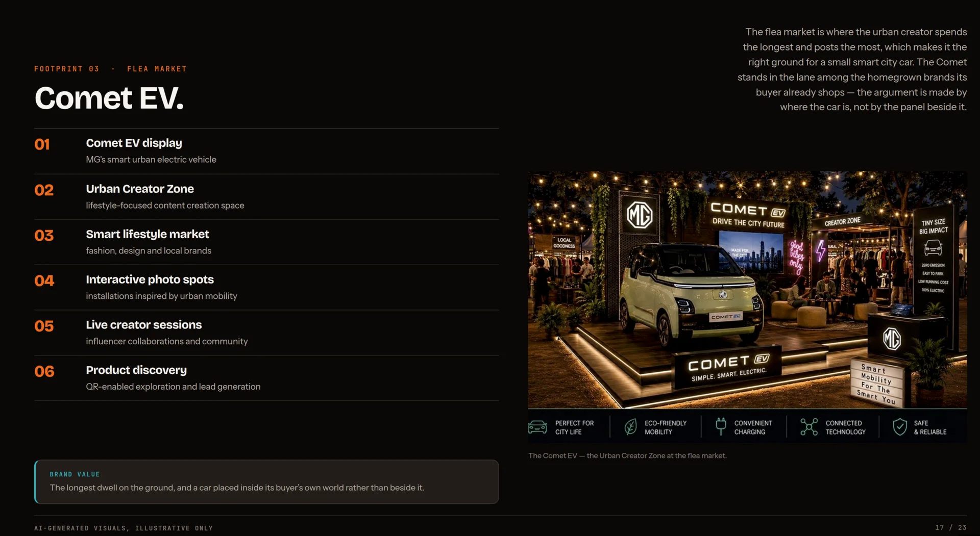
Task: Click the shield icon beside Safe & Reliable
Action: tap(900, 427)
